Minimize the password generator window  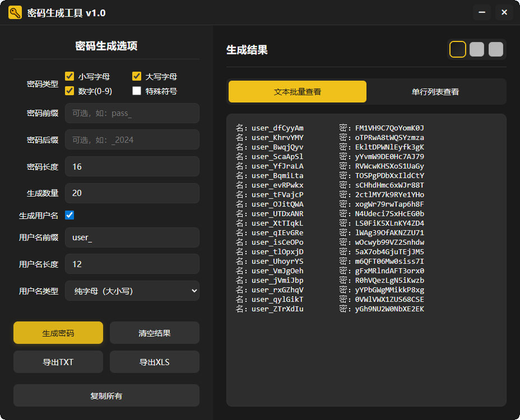coord(482,12)
